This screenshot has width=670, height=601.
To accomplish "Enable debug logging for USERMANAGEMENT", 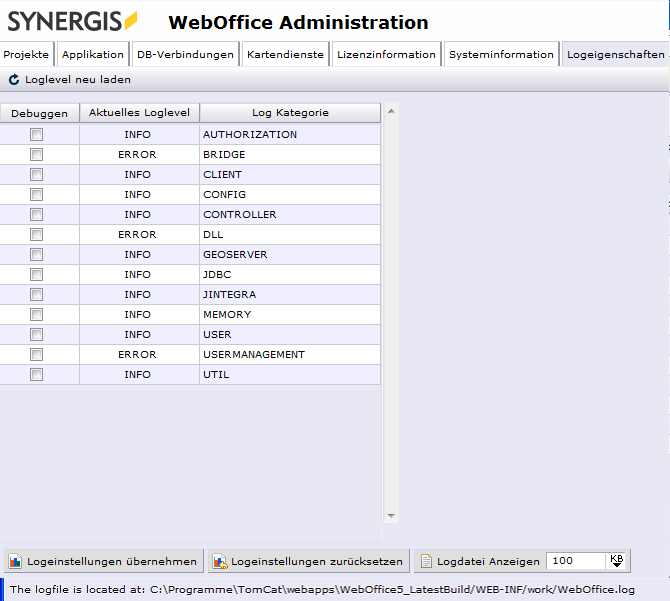I will coord(37,354).
